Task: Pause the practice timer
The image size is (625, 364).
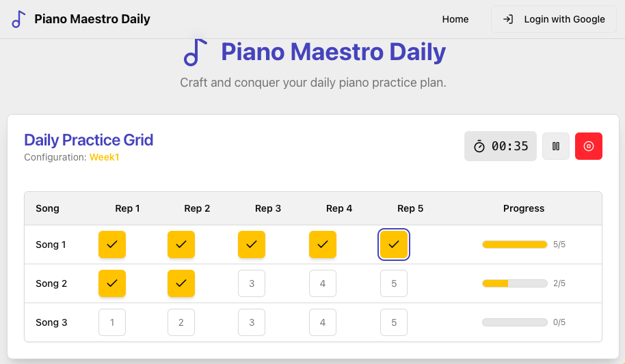Action: tap(556, 146)
